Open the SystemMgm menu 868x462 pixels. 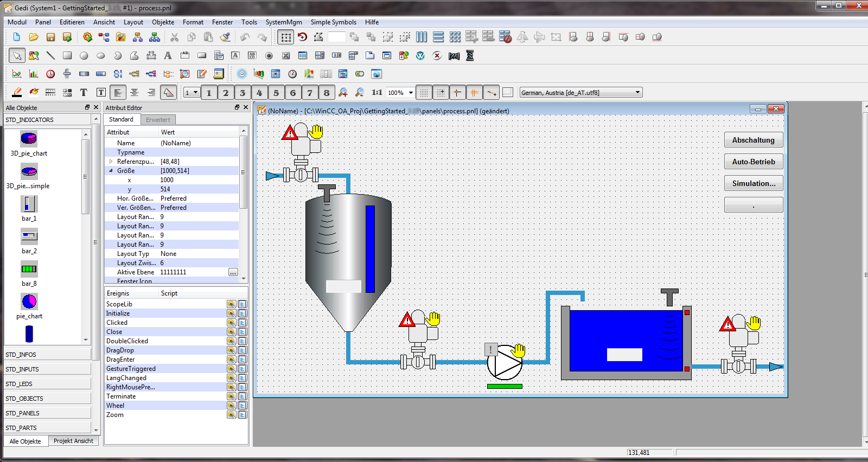click(283, 22)
